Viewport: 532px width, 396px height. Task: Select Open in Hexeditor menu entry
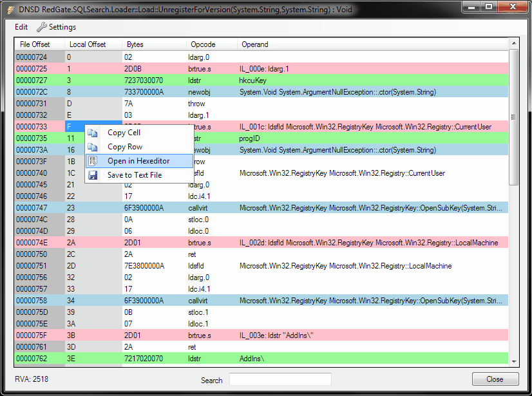(x=140, y=161)
